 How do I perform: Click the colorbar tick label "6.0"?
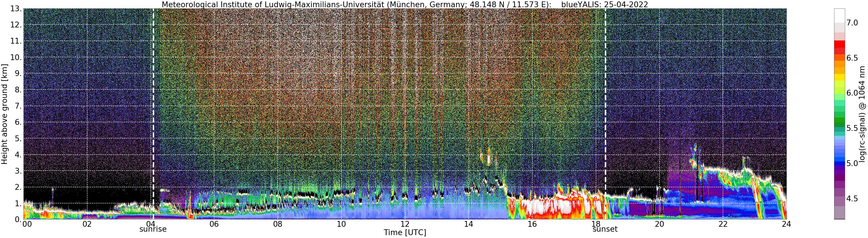coord(852,93)
